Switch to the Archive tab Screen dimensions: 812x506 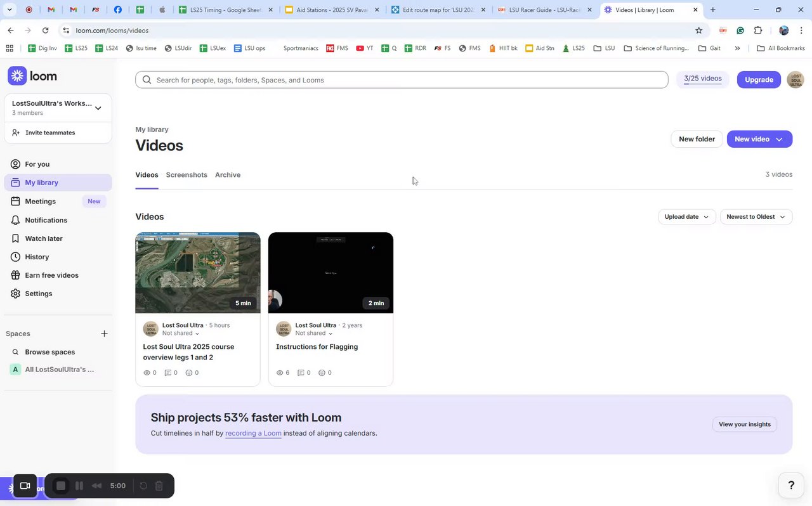coord(228,175)
